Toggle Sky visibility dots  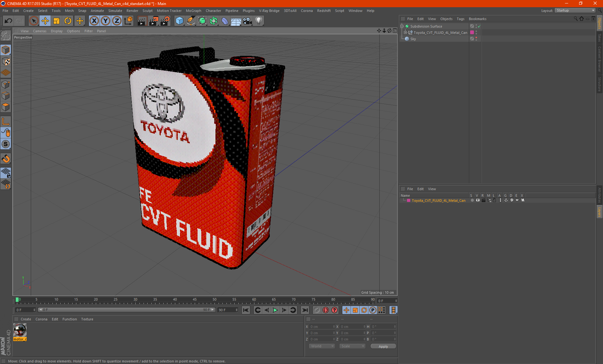coord(476,39)
